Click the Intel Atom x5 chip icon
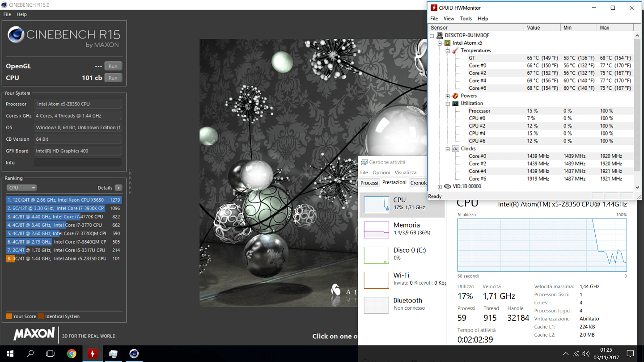This screenshot has width=644, height=362. (447, 43)
